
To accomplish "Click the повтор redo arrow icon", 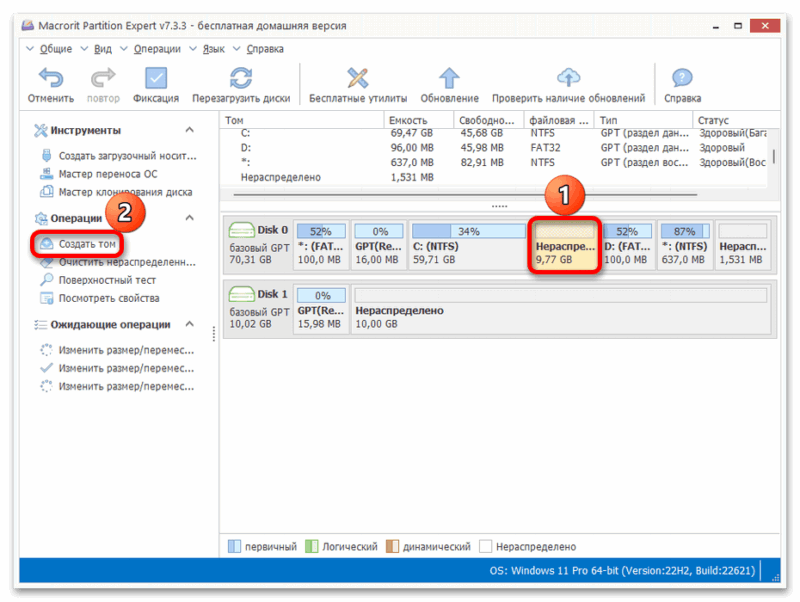I will [x=103, y=78].
